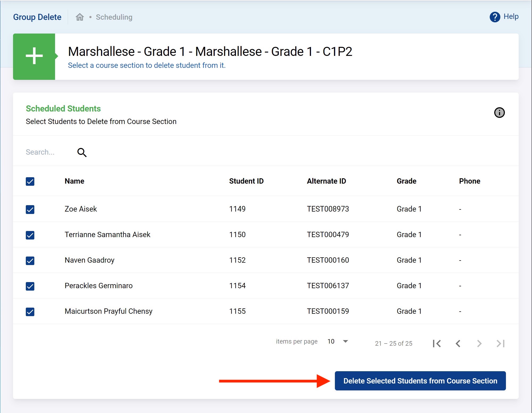Click Delete Selected Students from Course Section

tap(420, 381)
